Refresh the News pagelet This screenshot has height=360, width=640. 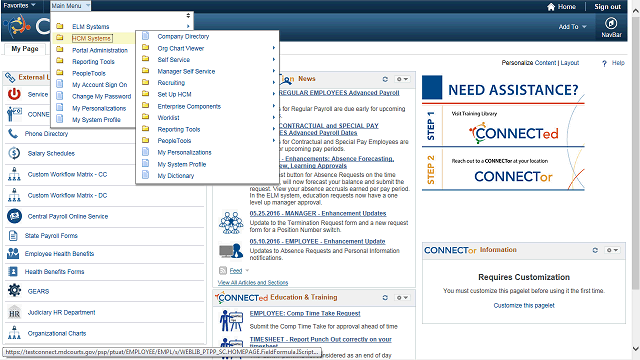385,79
